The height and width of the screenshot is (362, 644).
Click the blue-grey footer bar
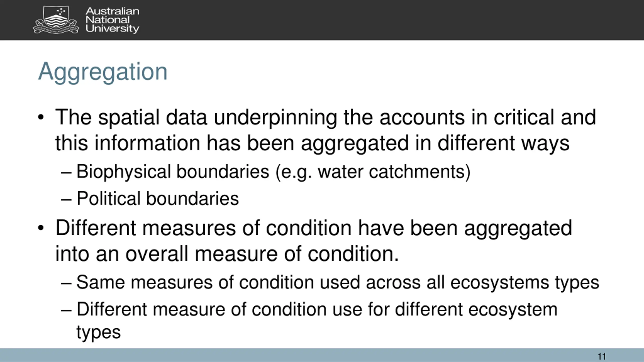pos(322,355)
